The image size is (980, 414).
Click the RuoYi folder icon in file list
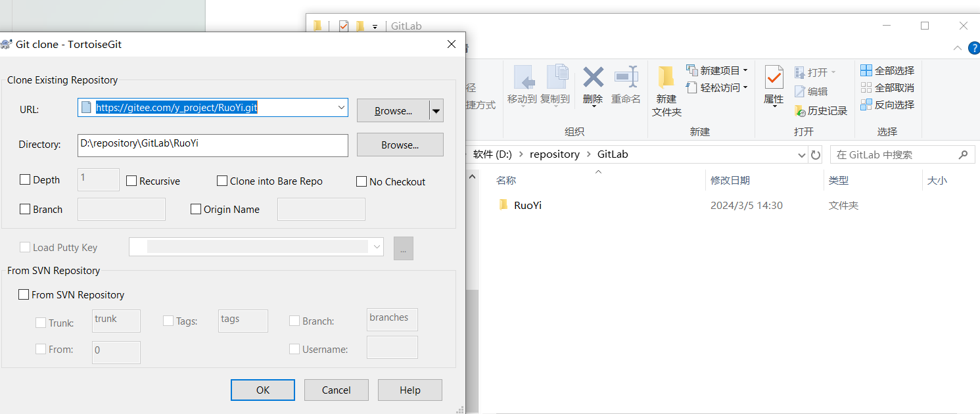pyautogui.click(x=503, y=205)
